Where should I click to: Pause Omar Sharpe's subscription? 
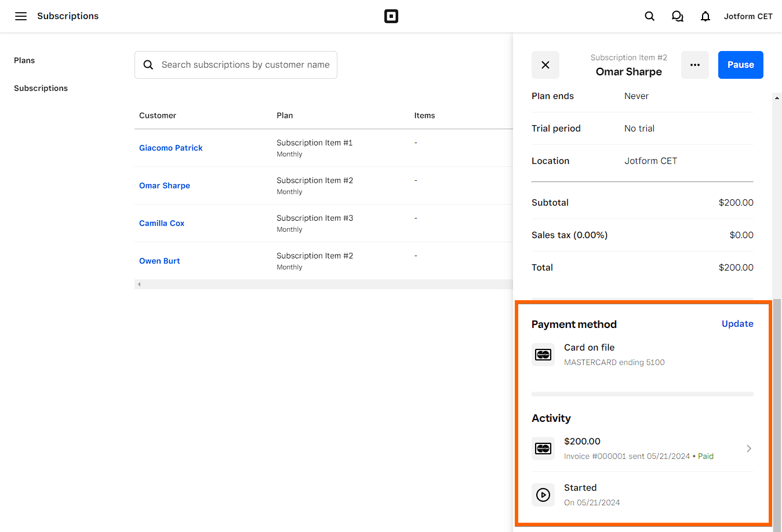pos(740,65)
